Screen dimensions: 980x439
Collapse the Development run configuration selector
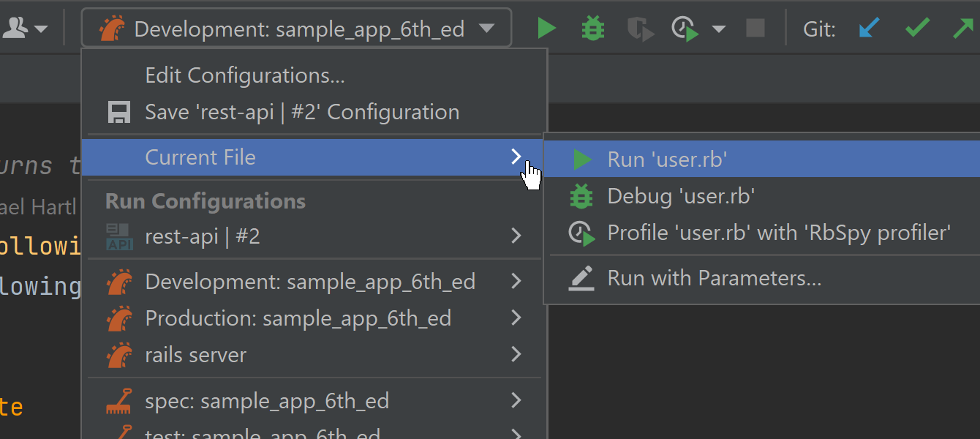(x=296, y=29)
